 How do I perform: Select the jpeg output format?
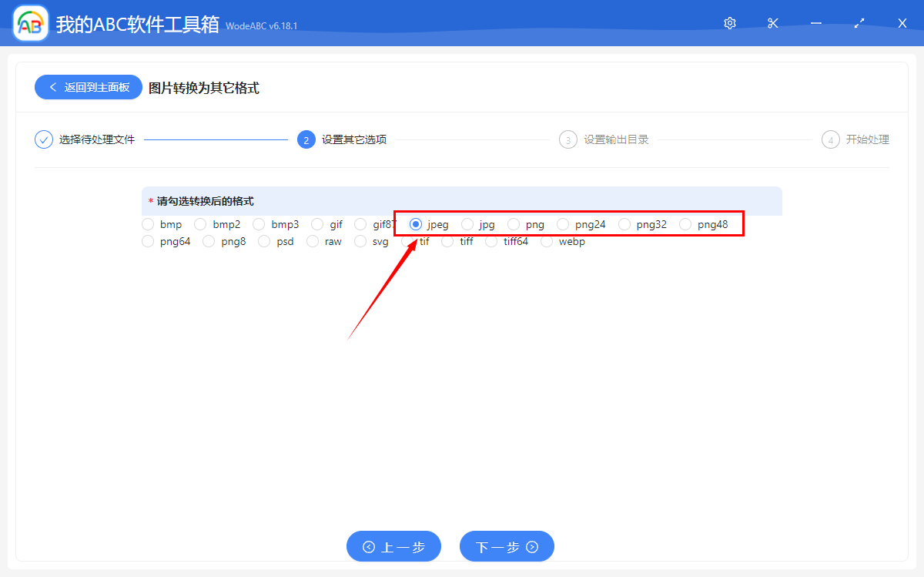click(414, 224)
